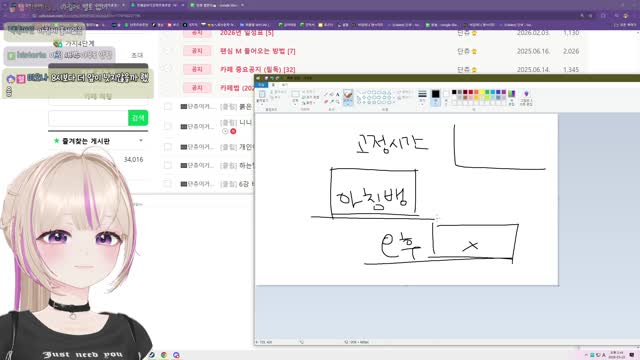
Task: Tick checkbox for post starting 6강
Action: coord(168,183)
